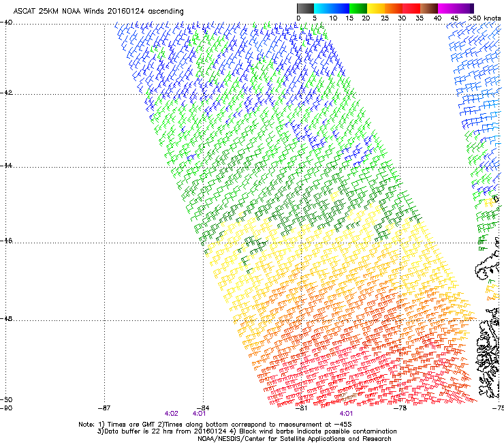Click the '-81' longitude axis label
Image resolution: width=504 pixels, height=443 pixels.
coord(301,408)
